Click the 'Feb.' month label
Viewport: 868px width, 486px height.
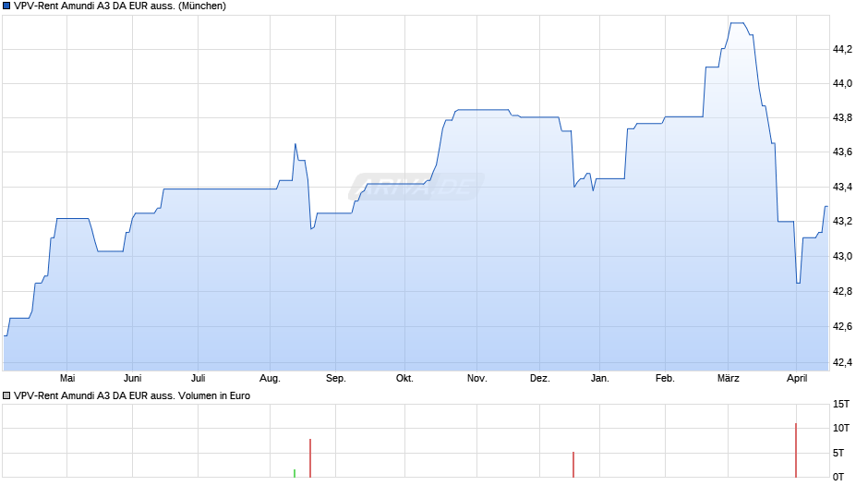coord(665,378)
